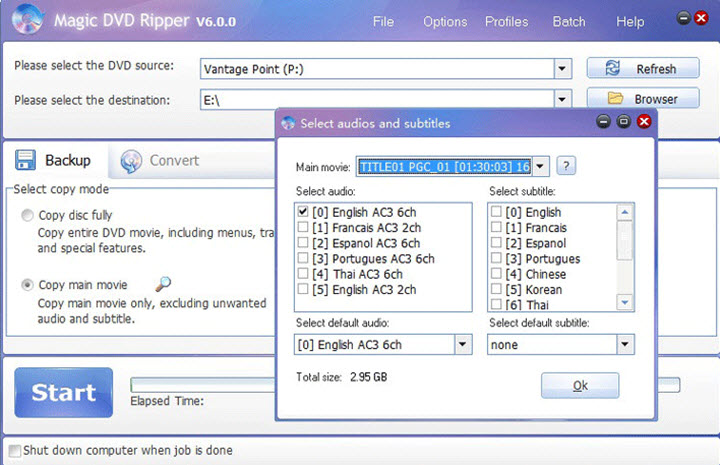Select the Copy disc fully radio button
The height and width of the screenshot is (465, 720).
pyautogui.click(x=28, y=215)
